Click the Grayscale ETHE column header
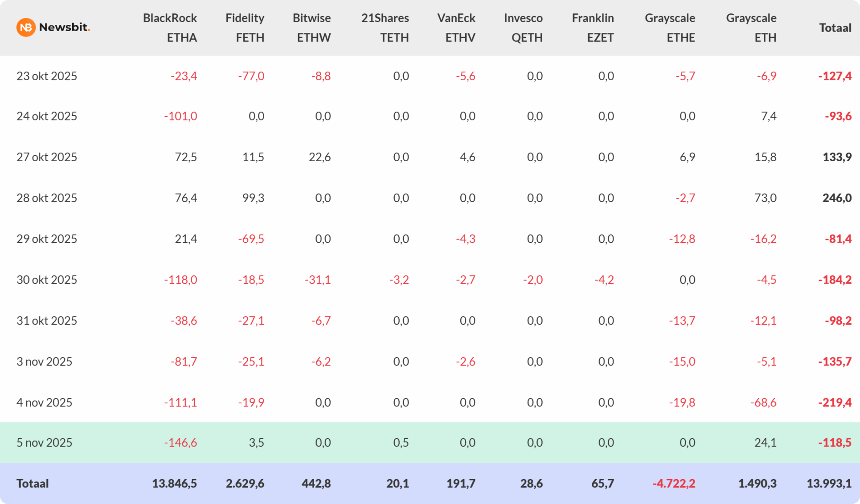Screen dimensions: 860x504 [670, 28]
